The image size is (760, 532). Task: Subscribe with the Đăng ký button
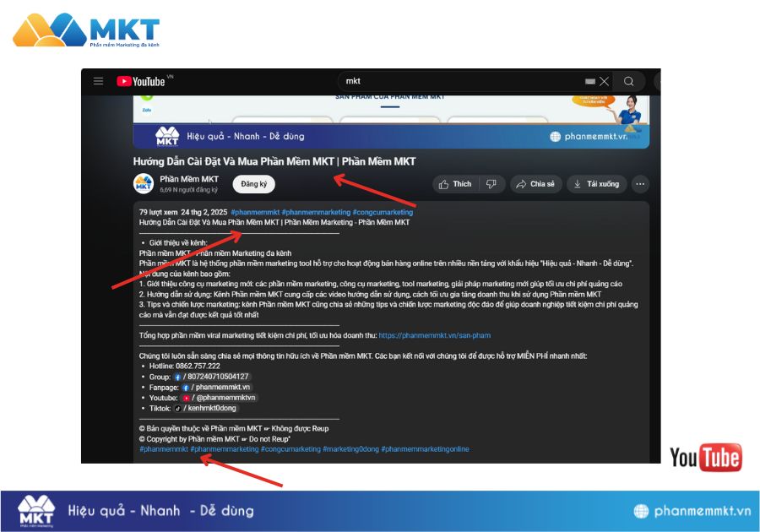point(254,184)
